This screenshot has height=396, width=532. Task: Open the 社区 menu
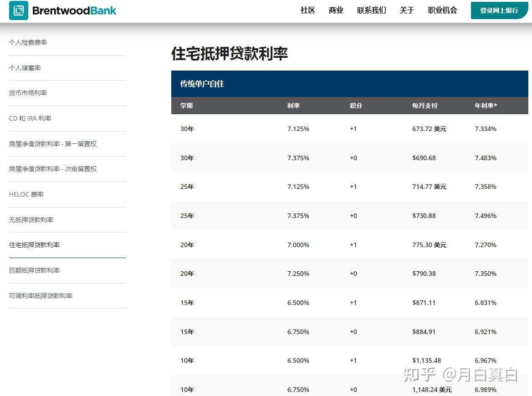pos(308,10)
